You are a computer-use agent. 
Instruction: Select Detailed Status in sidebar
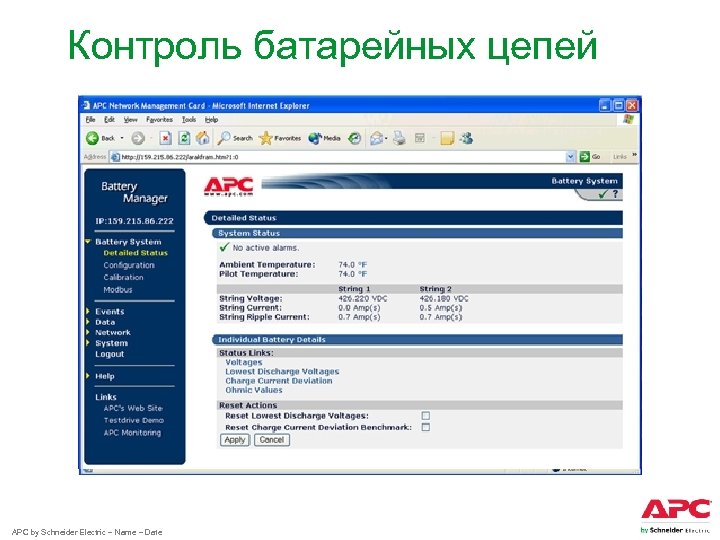pos(135,253)
